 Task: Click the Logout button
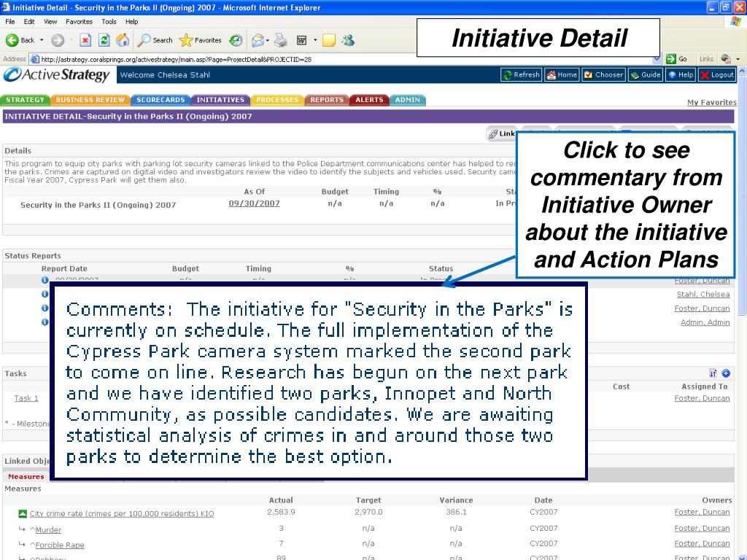click(717, 75)
